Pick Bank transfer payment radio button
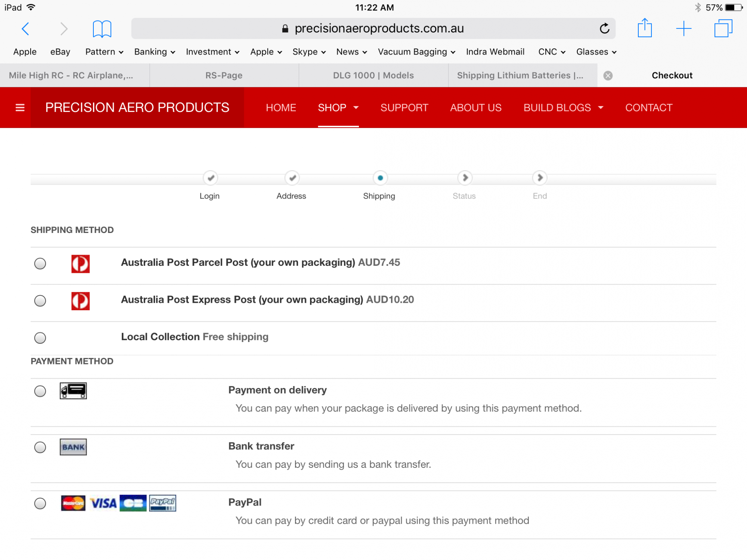 (40, 447)
